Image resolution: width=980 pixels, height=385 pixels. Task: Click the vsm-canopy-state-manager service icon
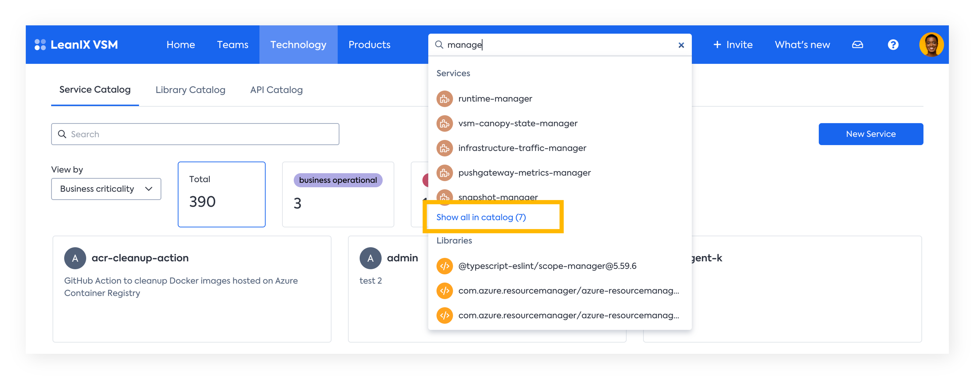(444, 124)
